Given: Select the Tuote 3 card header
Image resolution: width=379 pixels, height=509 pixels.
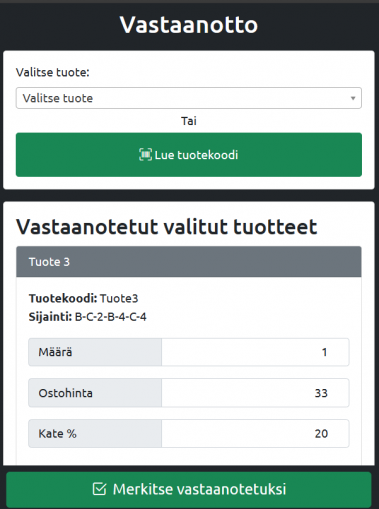Looking at the screenshot, I should coord(189,262).
